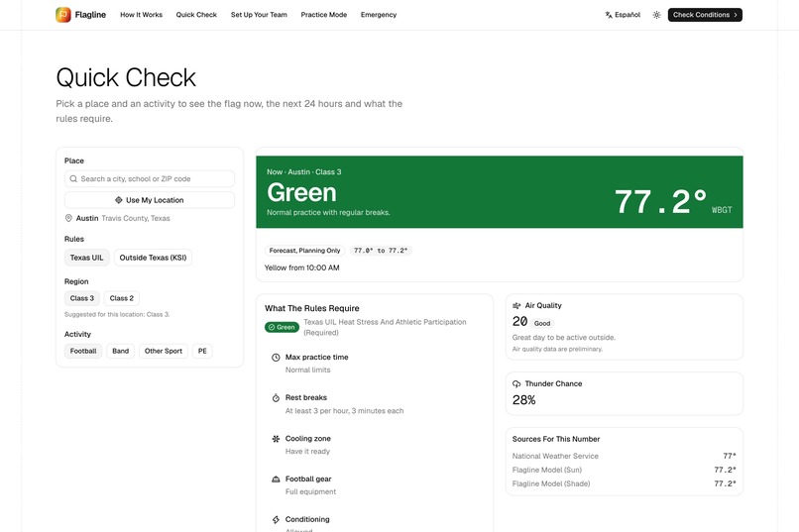Open Practice Mode from the navigation
Screen dimensions: 799x532
point(323,15)
